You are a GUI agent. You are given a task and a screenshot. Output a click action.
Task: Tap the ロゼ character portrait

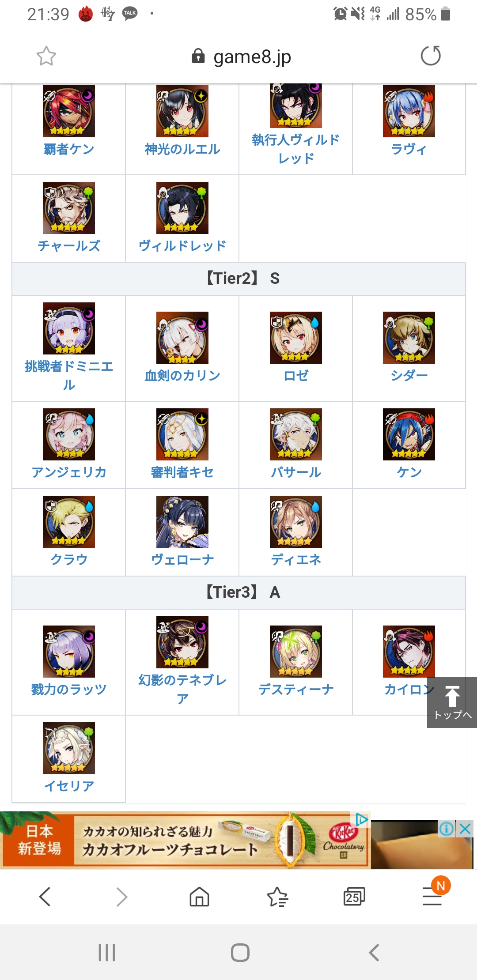296,338
